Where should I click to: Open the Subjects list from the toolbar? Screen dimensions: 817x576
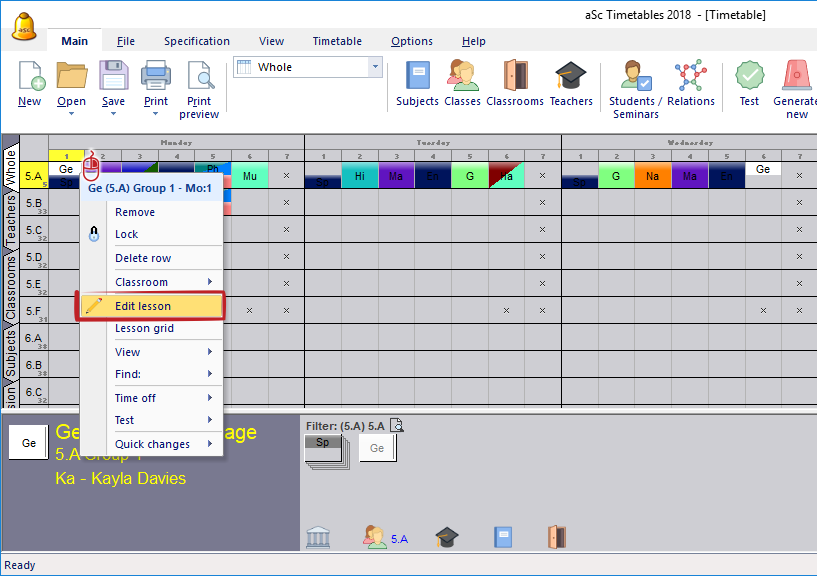point(417,84)
